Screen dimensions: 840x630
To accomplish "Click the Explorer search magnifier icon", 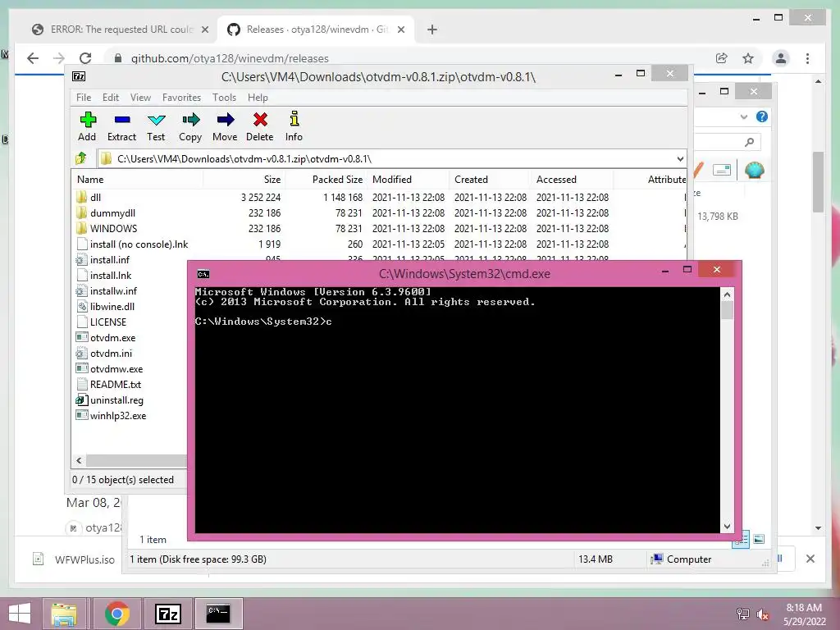I will 749,141.
